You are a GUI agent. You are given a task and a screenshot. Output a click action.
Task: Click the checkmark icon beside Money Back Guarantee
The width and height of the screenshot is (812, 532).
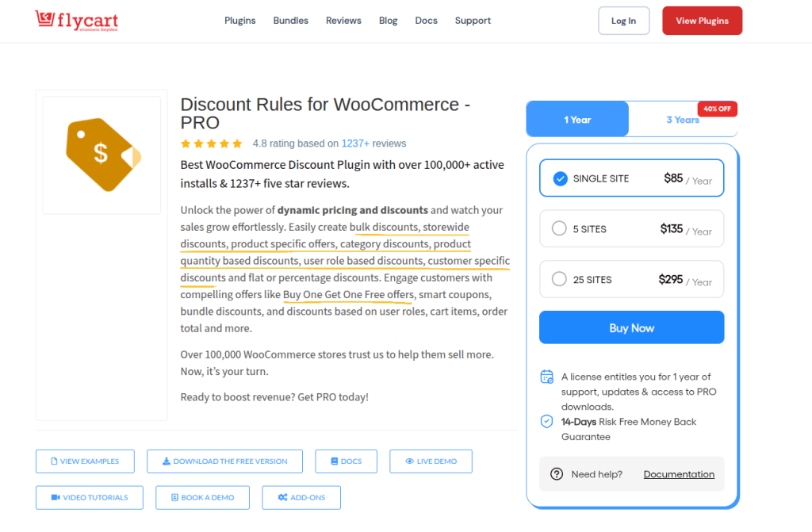click(545, 422)
